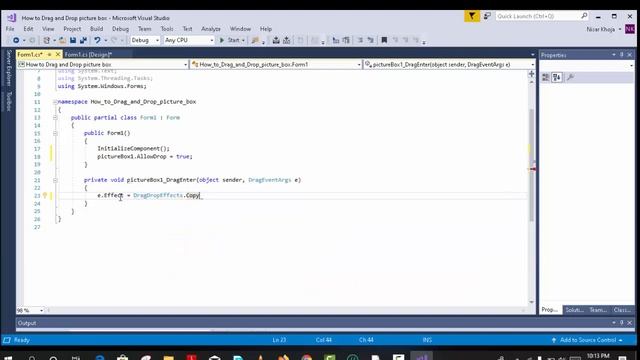Viewport: 640px width, 360px height.
Task: Click the Property Pages wrench icon
Action: tap(571, 77)
